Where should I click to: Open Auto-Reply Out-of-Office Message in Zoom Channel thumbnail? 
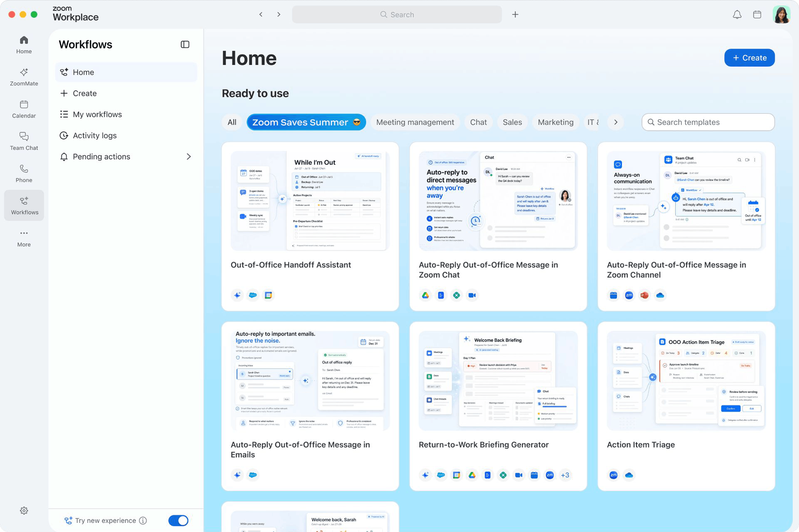pyautogui.click(x=686, y=201)
